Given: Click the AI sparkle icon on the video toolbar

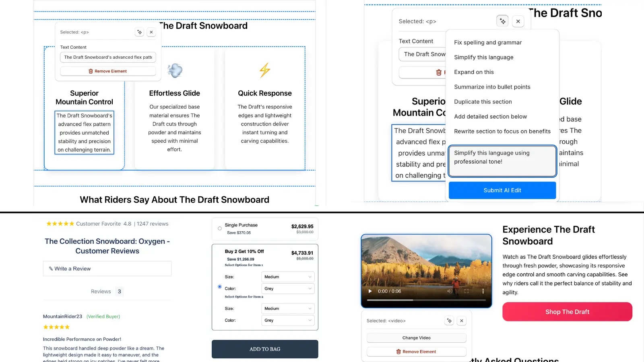Looking at the screenshot, I should click(449, 321).
